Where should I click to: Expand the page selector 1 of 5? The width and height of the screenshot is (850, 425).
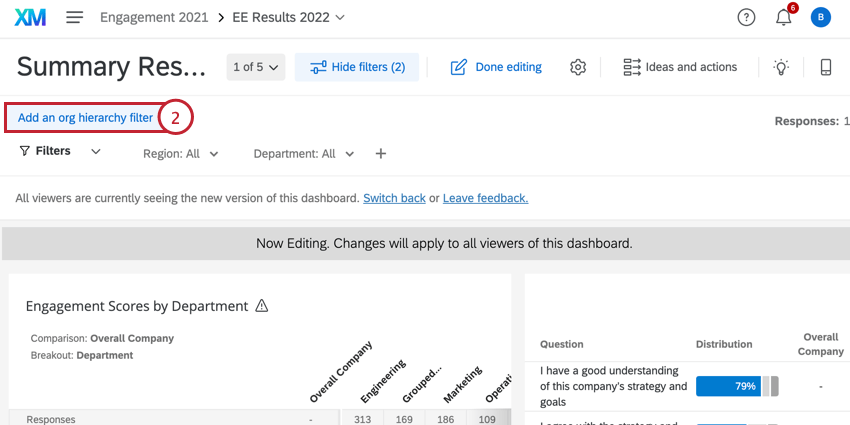[x=257, y=67]
